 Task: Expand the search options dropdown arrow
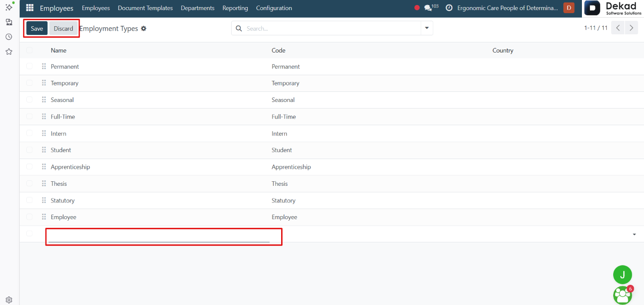click(427, 28)
